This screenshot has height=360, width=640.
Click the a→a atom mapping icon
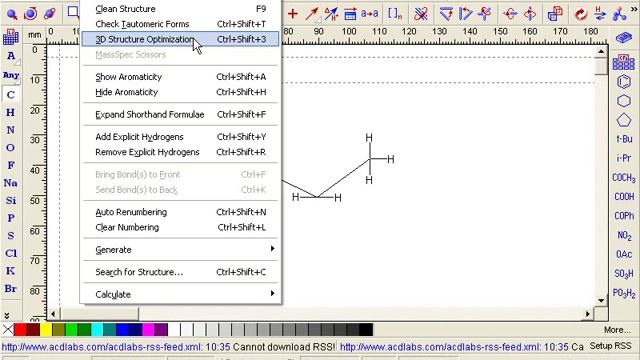click(x=370, y=14)
